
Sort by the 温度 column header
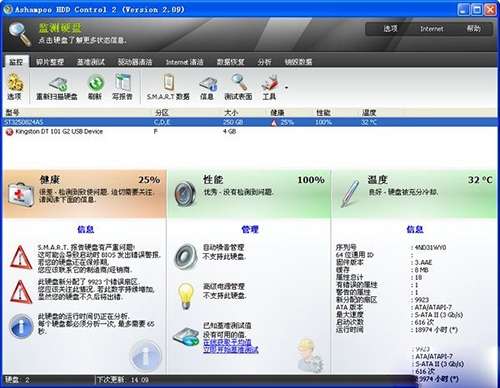pos(369,112)
